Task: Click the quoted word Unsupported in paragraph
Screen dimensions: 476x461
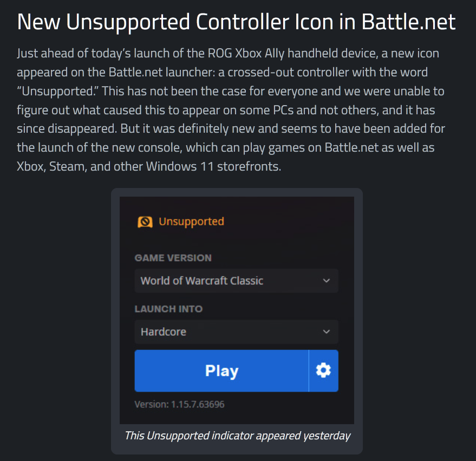Action: (x=58, y=91)
